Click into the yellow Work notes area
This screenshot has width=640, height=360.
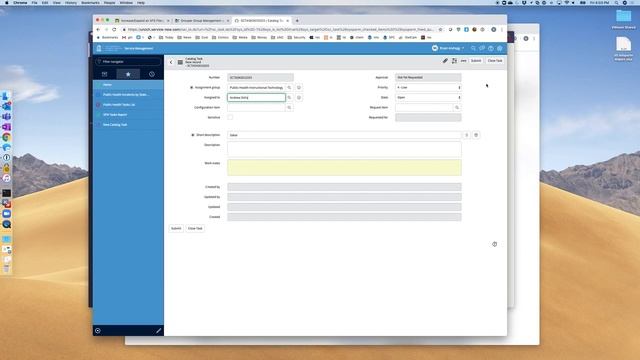click(344, 168)
